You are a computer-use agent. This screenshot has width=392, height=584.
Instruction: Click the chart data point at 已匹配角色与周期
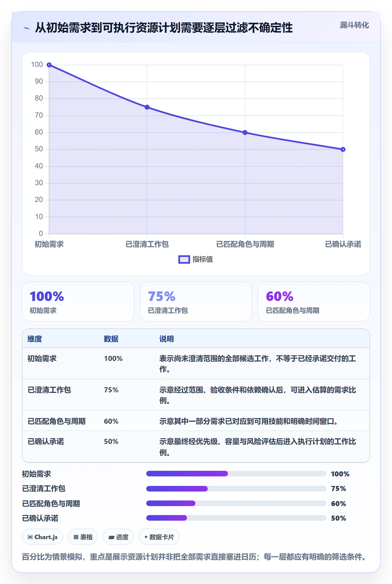245,133
